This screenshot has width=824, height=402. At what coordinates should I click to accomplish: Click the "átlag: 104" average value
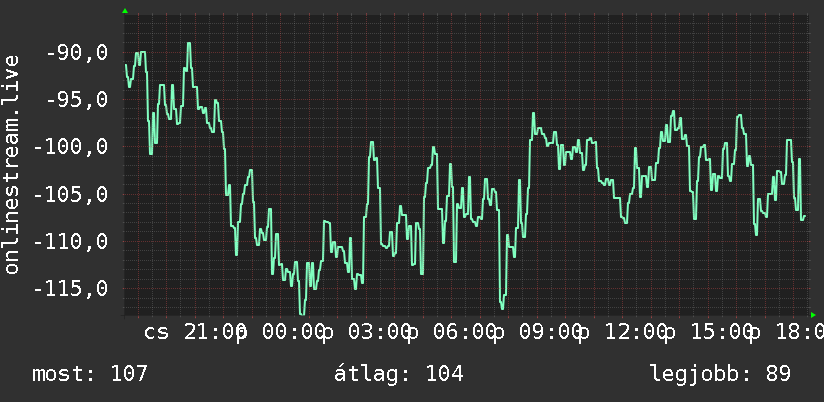click(399, 374)
